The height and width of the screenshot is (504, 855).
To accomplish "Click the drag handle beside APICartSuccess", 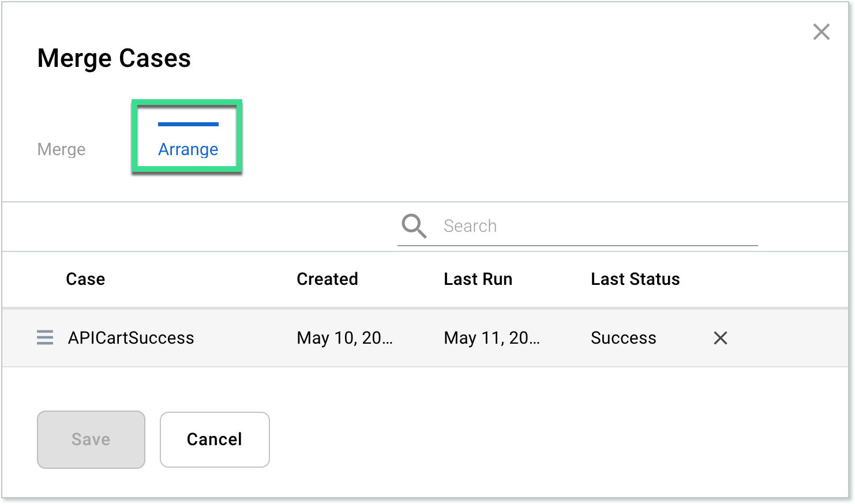I will coord(44,337).
